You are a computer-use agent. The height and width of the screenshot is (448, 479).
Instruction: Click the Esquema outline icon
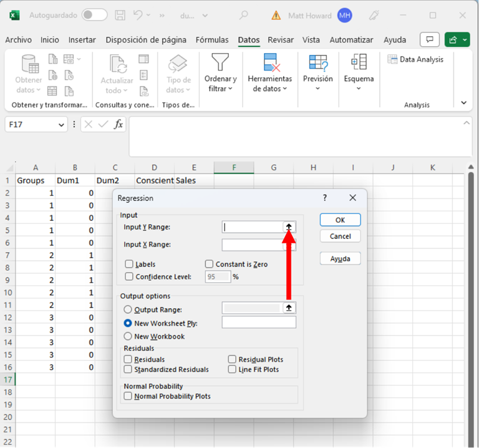[x=359, y=62]
